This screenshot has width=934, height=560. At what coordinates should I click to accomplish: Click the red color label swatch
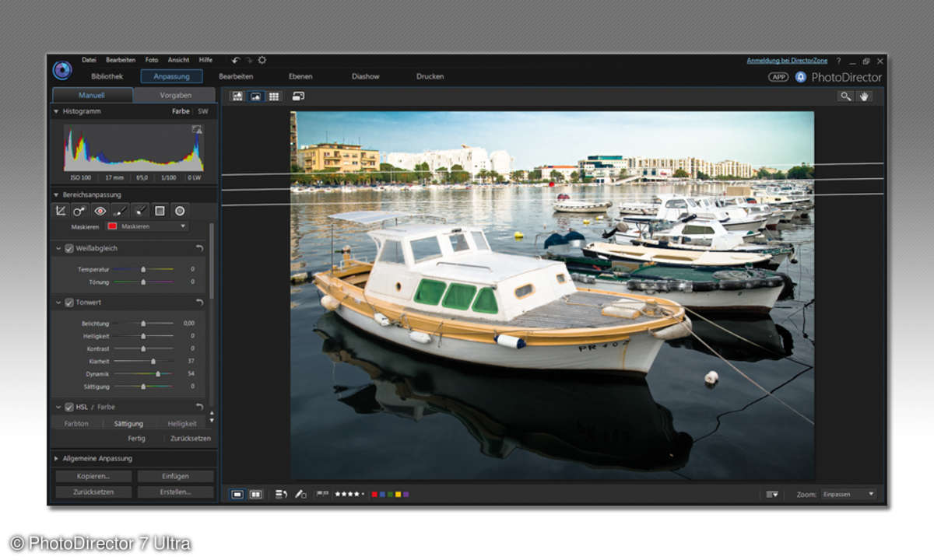[x=374, y=494]
